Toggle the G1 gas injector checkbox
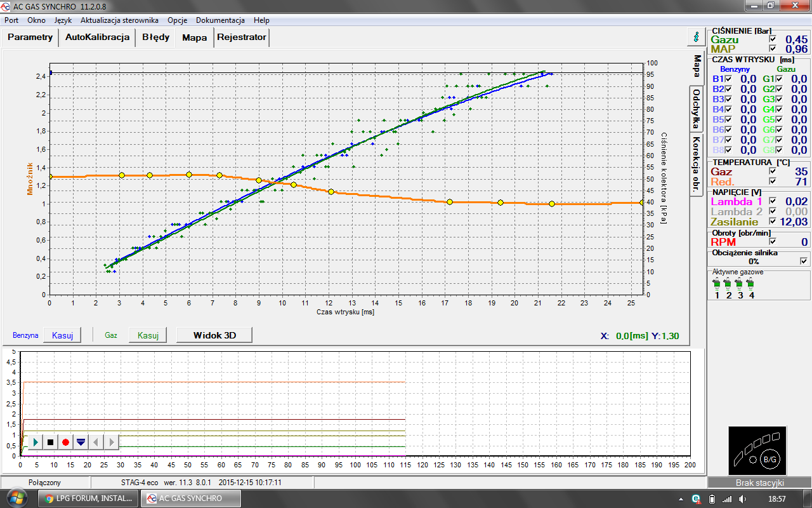Viewport: 812px width, 508px height. [779, 79]
